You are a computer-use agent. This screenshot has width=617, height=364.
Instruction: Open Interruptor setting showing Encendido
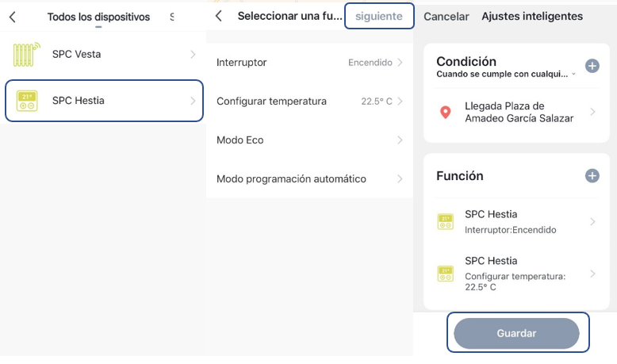tap(309, 62)
